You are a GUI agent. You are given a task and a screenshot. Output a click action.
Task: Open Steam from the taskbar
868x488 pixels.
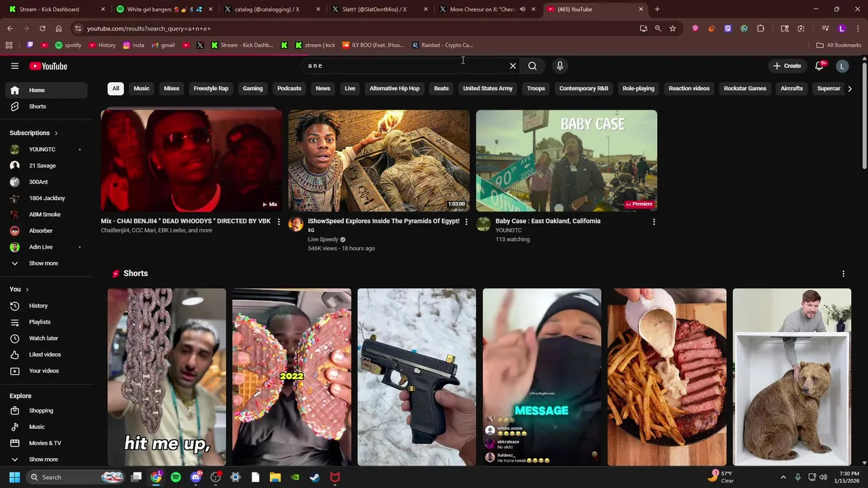315,477
